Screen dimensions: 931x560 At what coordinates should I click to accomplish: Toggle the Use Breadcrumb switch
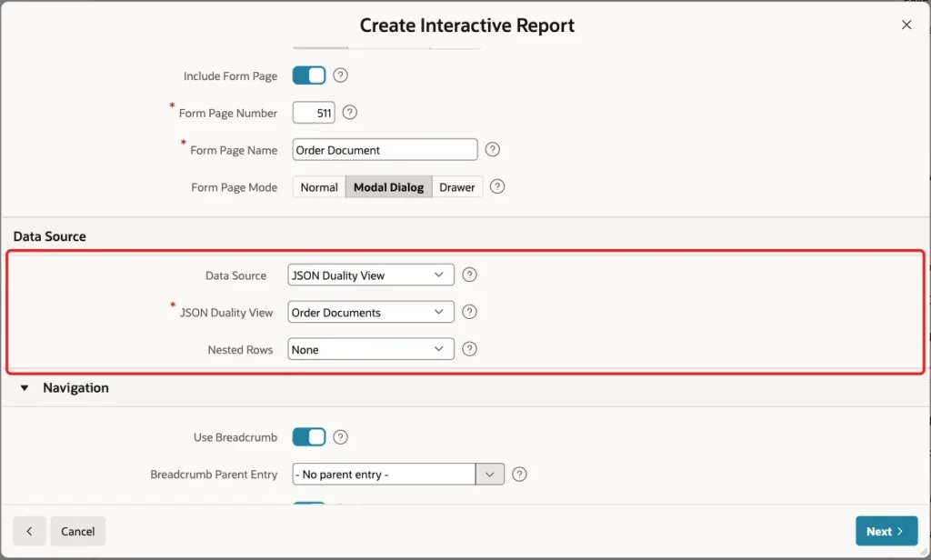(x=309, y=437)
